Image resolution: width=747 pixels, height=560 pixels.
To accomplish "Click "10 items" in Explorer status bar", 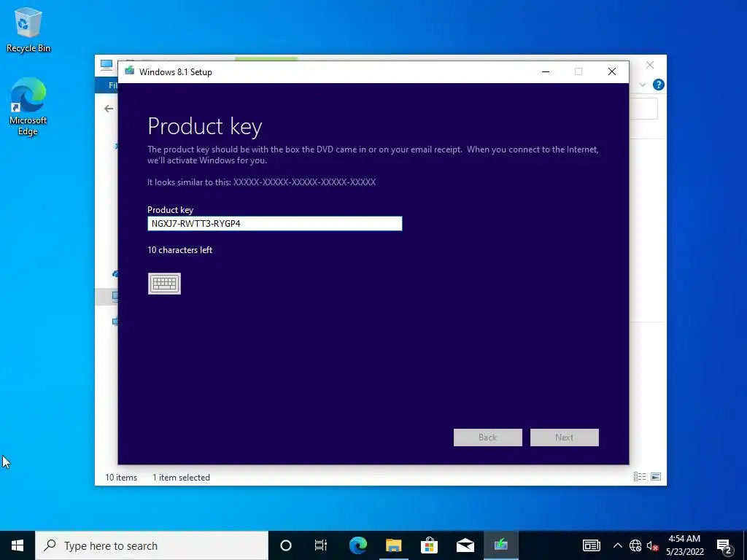I will [121, 477].
